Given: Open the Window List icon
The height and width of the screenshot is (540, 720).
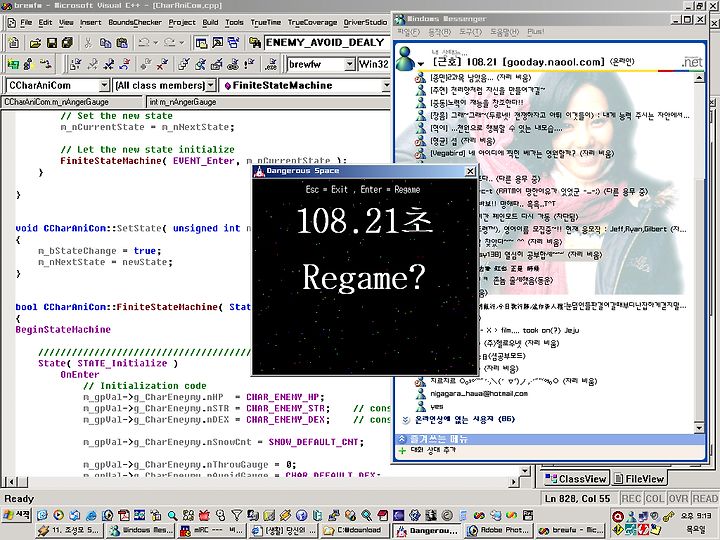Looking at the screenshot, I should point(234,43).
